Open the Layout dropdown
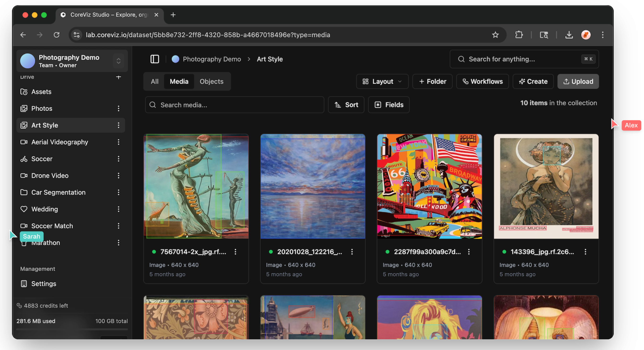 coord(382,81)
